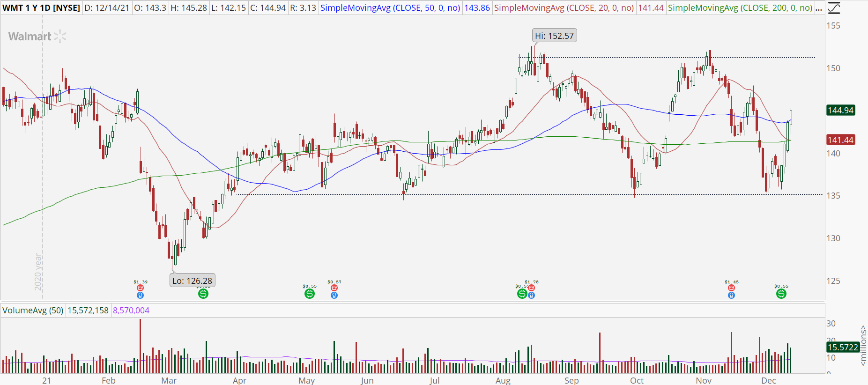
Task: Click the SimpleMovingAvg 20 study label
Action: click(564, 8)
